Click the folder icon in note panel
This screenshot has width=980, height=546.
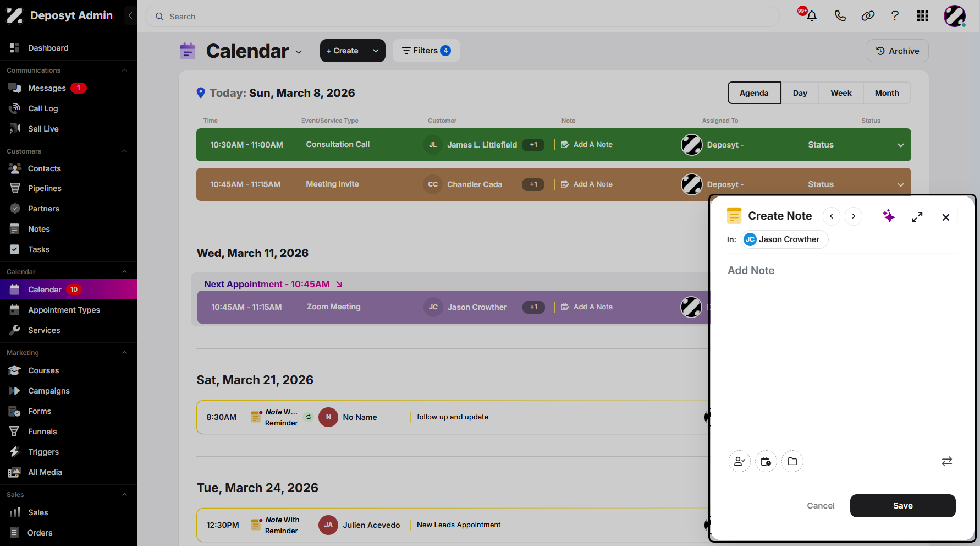pyautogui.click(x=792, y=461)
